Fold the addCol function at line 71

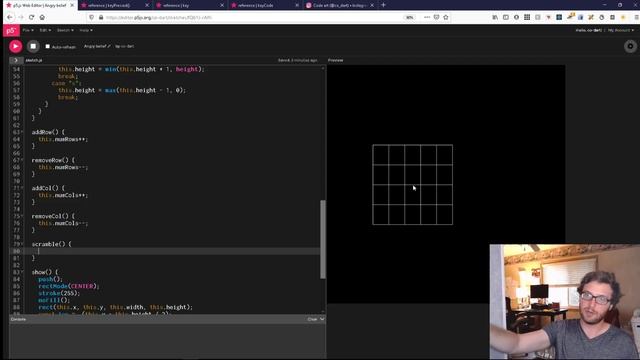point(22,188)
